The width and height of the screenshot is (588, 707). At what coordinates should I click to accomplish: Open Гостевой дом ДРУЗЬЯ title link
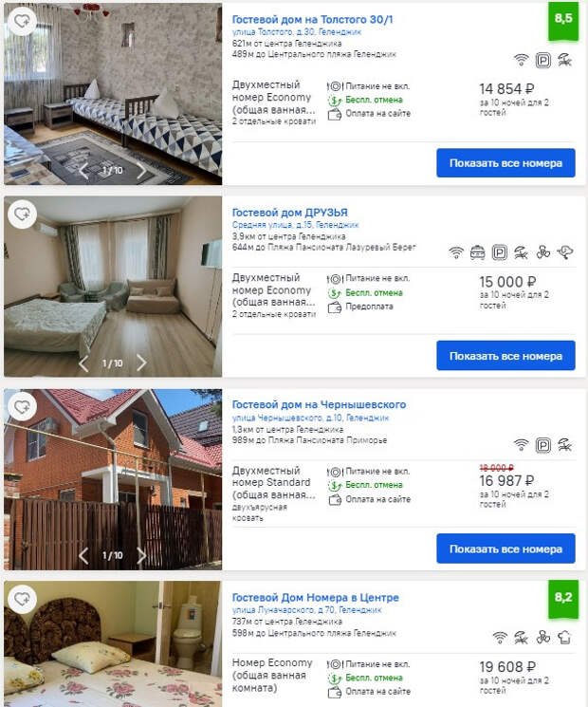[289, 213]
